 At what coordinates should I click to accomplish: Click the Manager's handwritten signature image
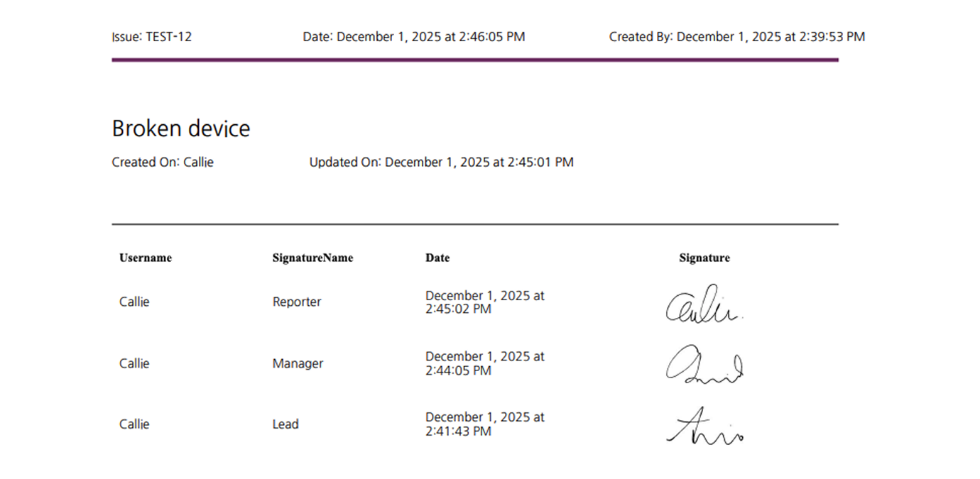pyautogui.click(x=704, y=365)
